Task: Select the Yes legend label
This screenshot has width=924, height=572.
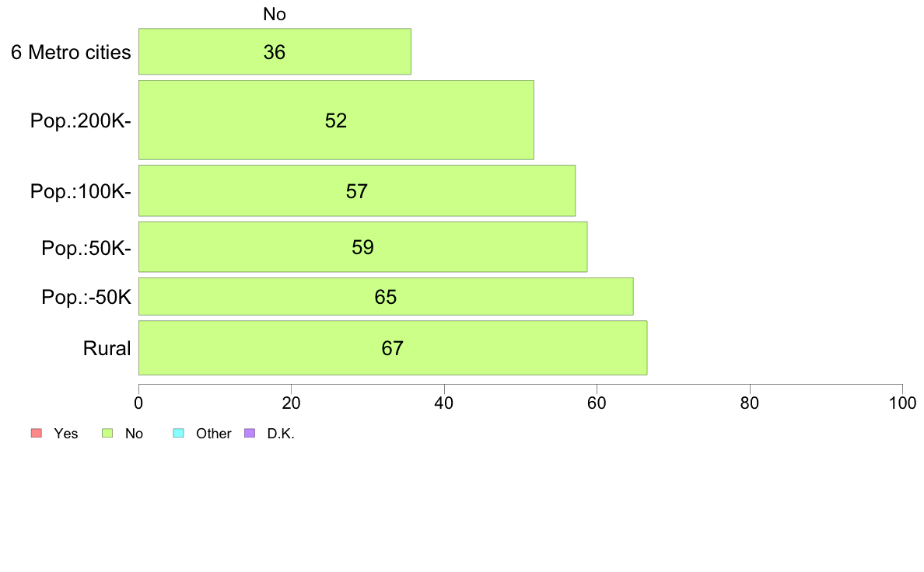Action: [66, 434]
